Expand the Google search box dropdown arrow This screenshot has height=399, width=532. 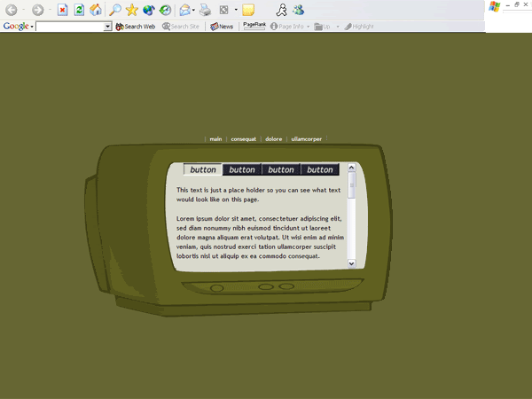[x=108, y=27]
